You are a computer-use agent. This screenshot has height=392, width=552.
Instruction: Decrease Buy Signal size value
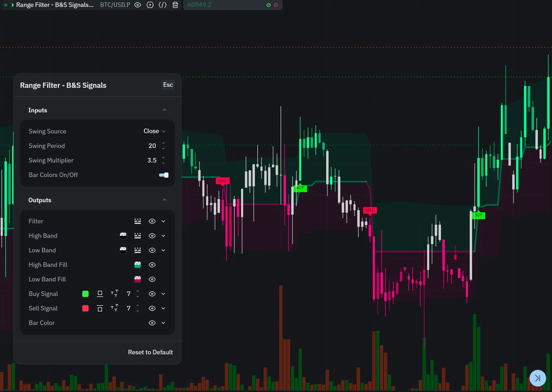pyautogui.click(x=138, y=296)
